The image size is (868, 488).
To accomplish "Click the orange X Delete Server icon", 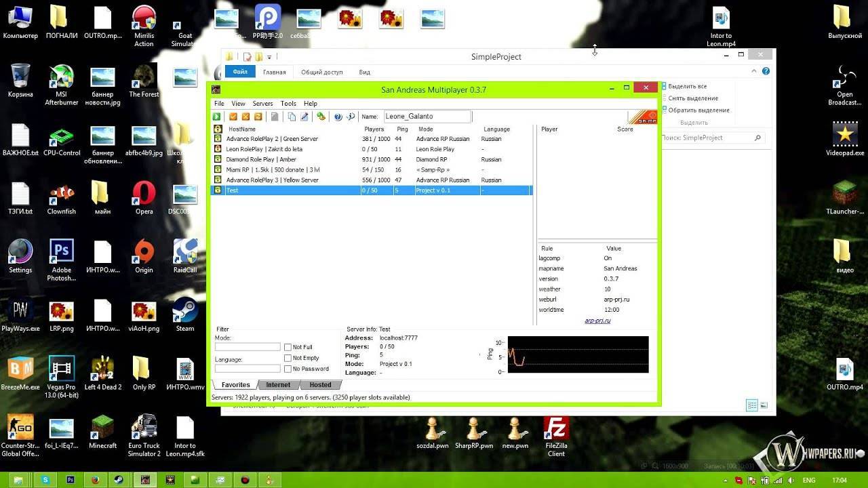I will pyautogui.click(x=245, y=117).
